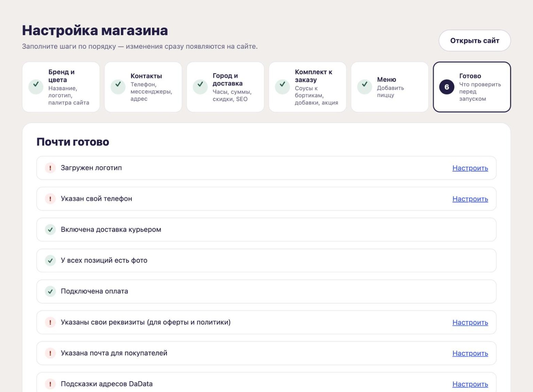Viewport: 533px width, 392px height.
Task: Click the green check beside Подключена оплата
Action: click(50, 291)
